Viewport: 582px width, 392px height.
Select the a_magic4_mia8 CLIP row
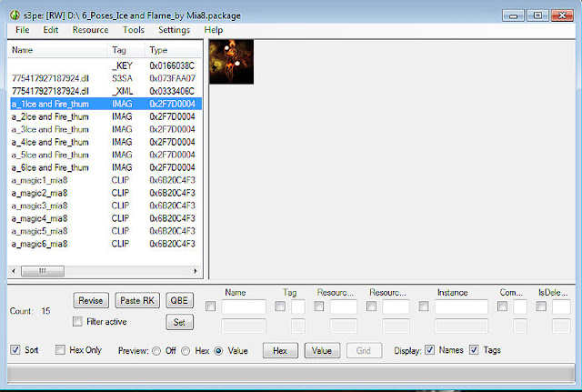click(105, 218)
